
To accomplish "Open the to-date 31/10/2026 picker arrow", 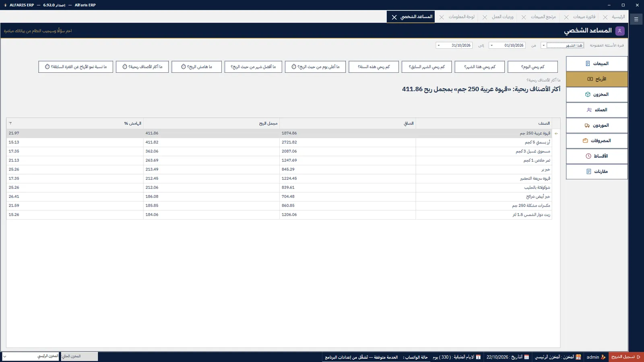I will (x=438, y=45).
